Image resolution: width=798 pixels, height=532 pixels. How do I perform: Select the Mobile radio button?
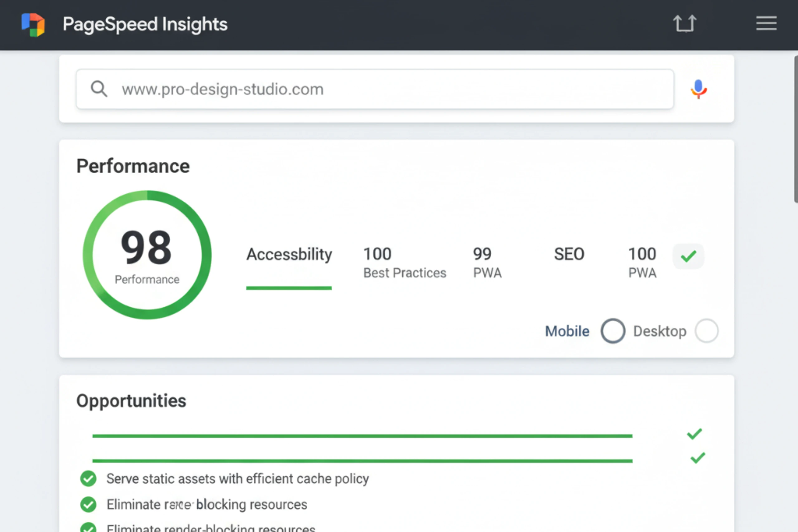click(x=613, y=331)
